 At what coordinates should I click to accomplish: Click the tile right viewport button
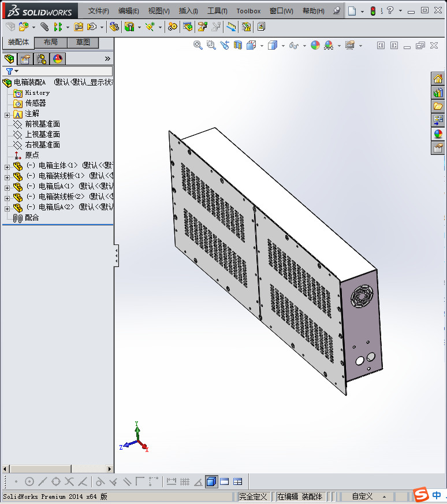tap(394, 45)
